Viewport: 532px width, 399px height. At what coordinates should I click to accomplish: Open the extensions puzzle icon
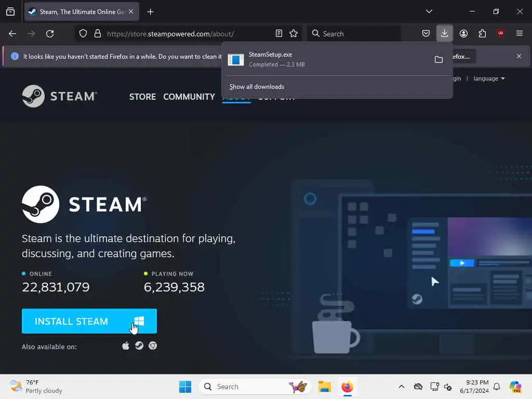[x=482, y=33]
